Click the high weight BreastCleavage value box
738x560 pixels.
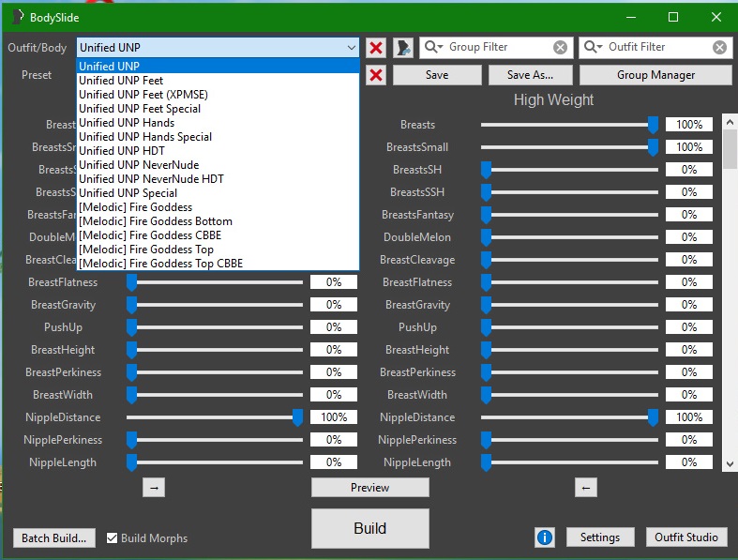pos(689,260)
